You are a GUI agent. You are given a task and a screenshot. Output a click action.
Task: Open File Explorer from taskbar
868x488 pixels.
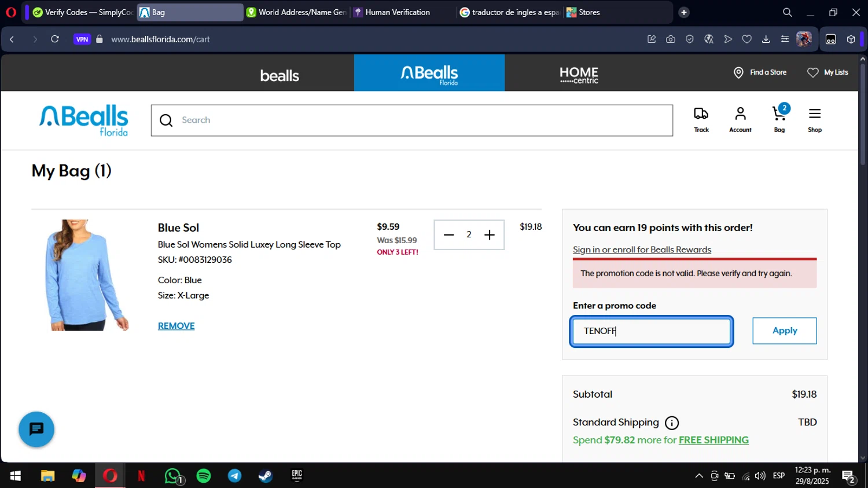pos(47,476)
